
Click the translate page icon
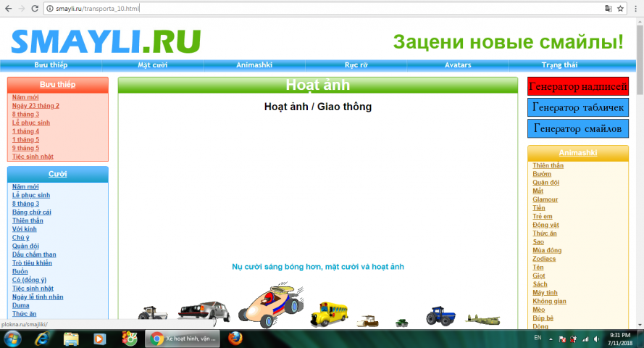(x=608, y=9)
